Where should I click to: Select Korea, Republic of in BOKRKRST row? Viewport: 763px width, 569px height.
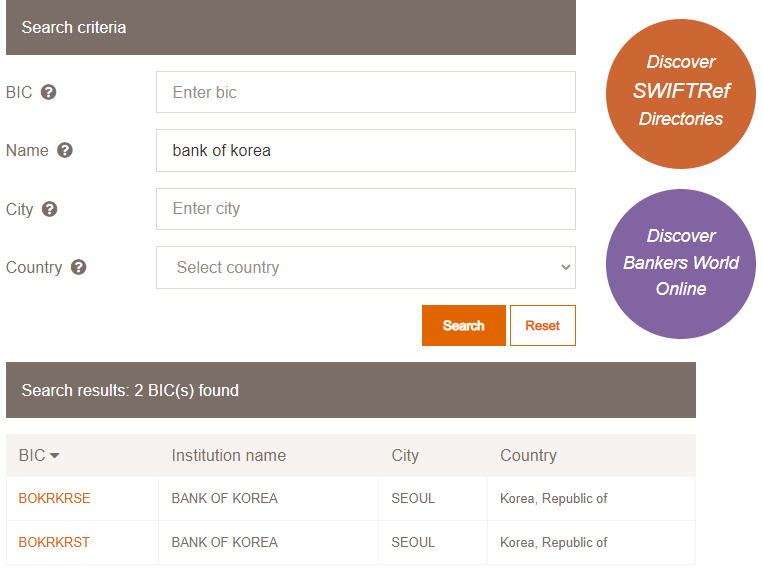[554, 542]
